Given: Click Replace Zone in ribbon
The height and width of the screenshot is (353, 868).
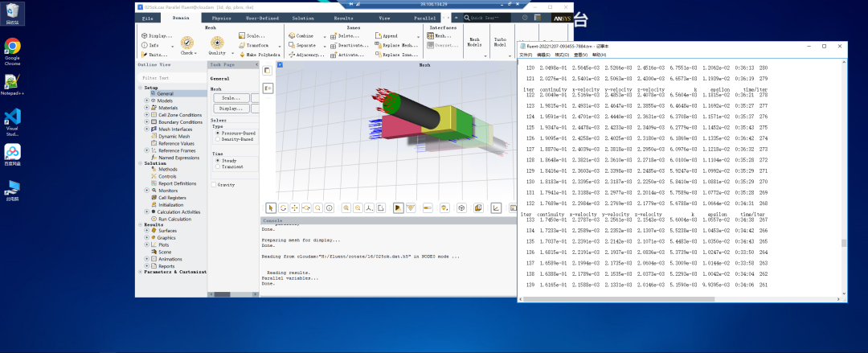Looking at the screenshot, I should [x=396, y=55].
